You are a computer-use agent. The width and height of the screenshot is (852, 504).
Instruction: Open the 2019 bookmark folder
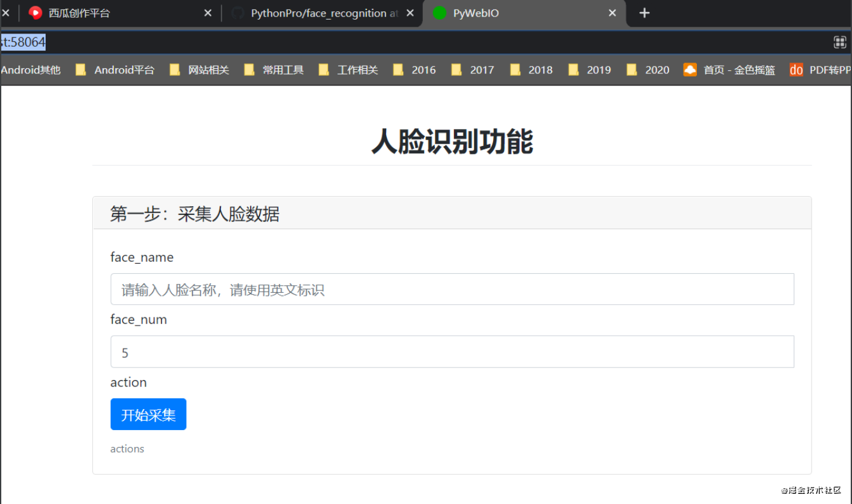589,70
